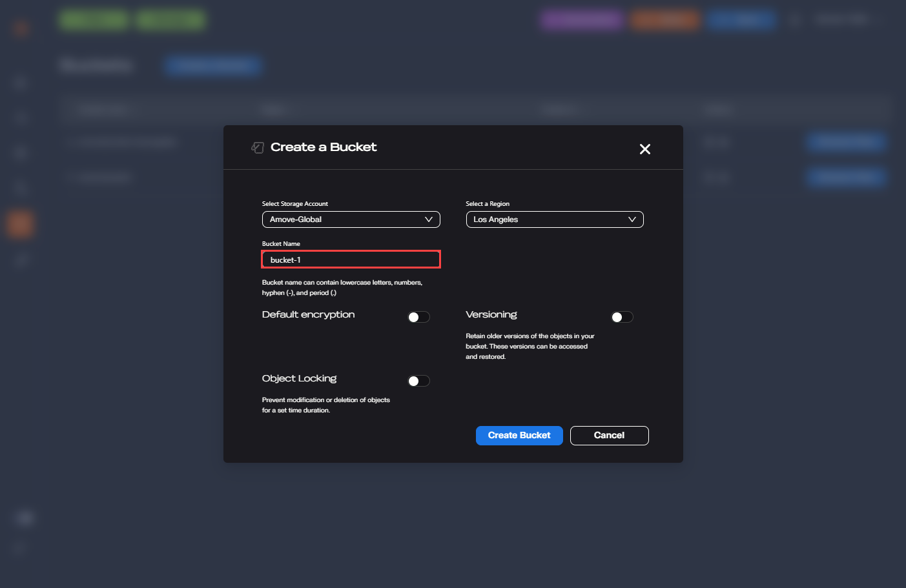
Task: Click the blue action button in second table row
Action: tap(846, 177)
